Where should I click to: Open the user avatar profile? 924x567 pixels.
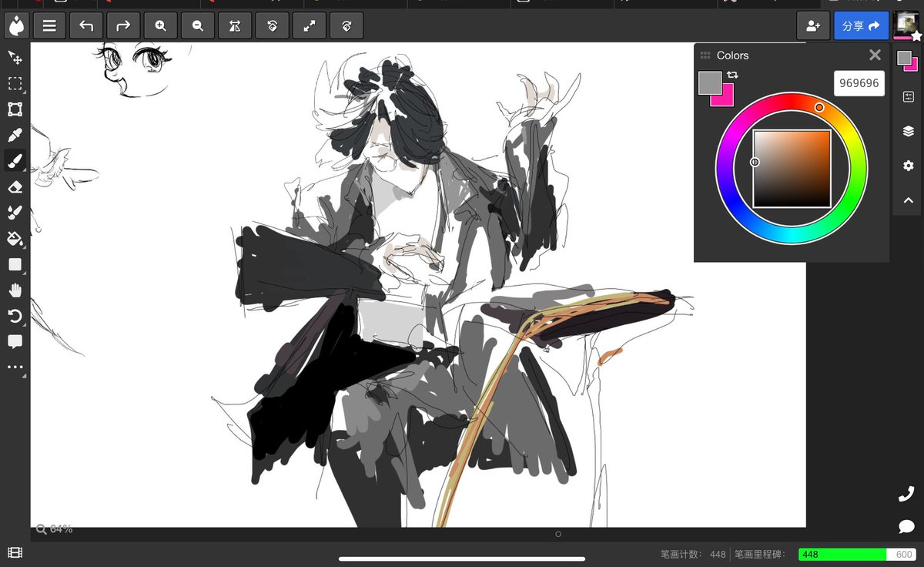point(906,25)
